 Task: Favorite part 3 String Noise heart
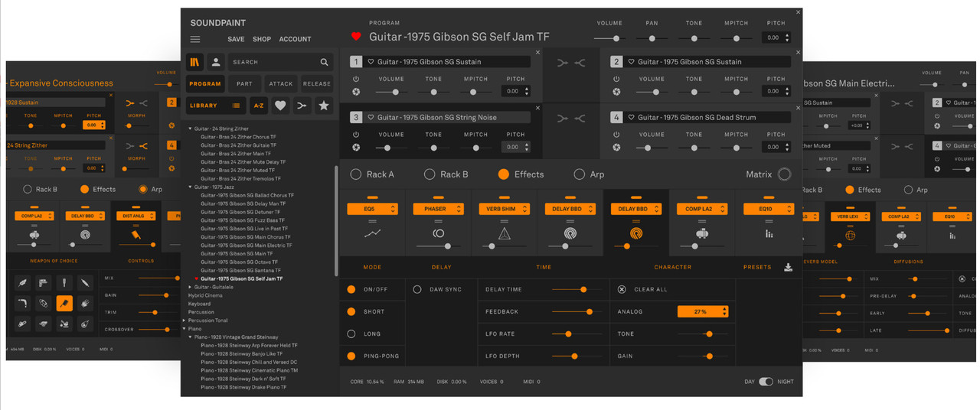[371, 118]
